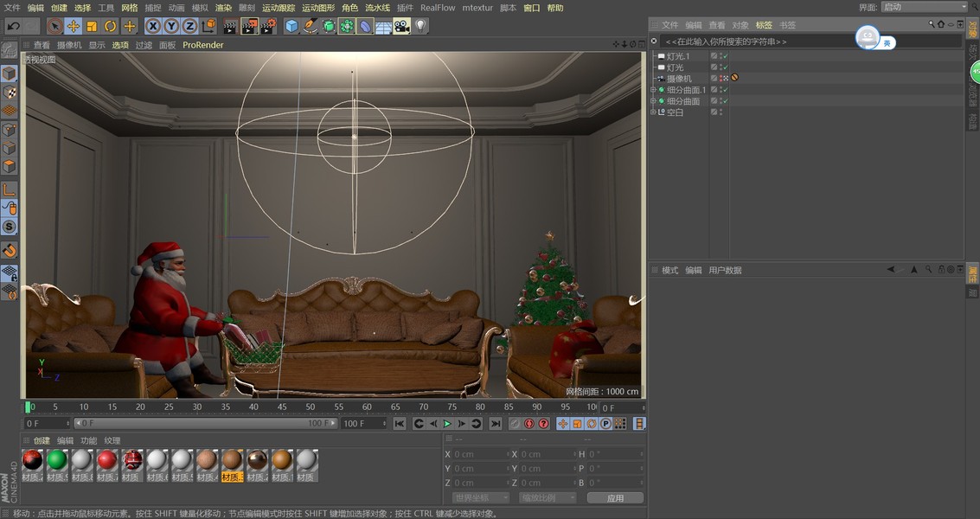Open the 渲染 menu
The width and height of the screenshot is (980, 519).
(x=223, y=8)
